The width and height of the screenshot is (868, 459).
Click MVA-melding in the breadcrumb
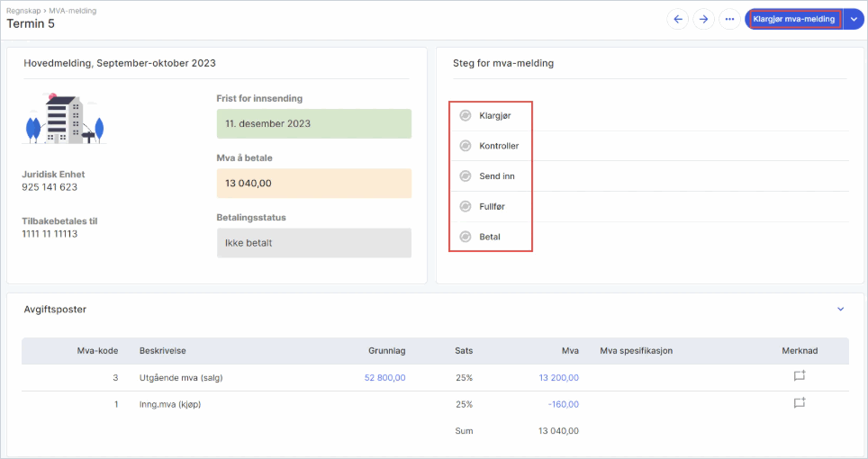click(73, 11)
